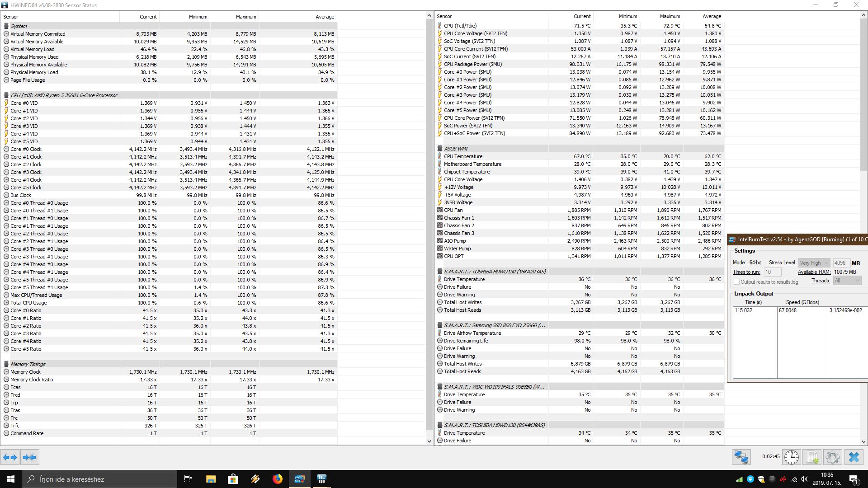868x488 pixels.
Task: Click the right panel scrollbar up arrow
Action: [x=863, y=15]
